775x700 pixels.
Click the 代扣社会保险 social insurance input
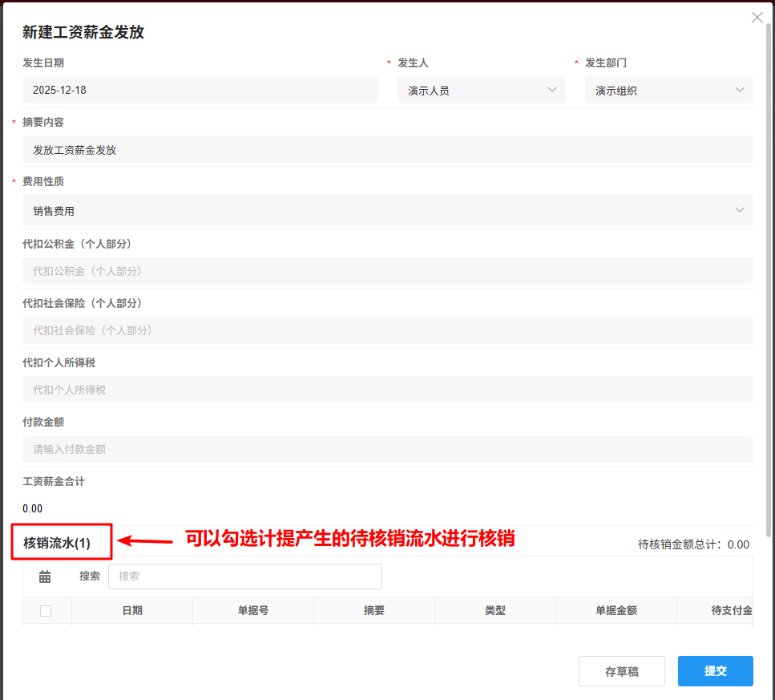point(388,330)
